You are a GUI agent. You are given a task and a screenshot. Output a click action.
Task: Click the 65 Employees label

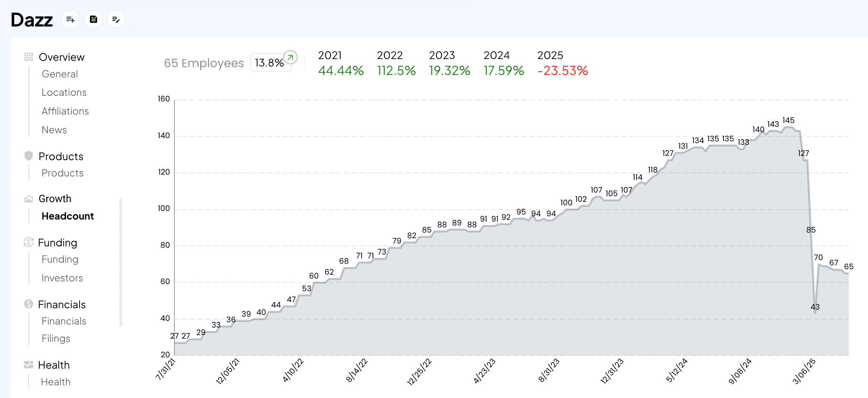point(204,63)
